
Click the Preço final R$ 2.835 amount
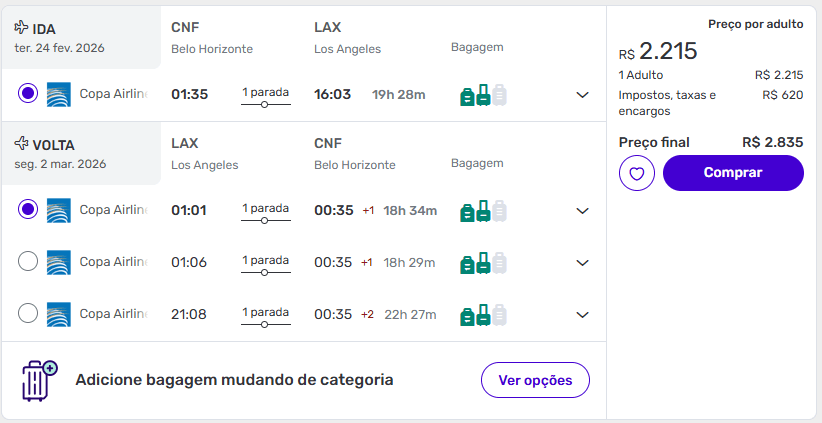click(772, 142)
